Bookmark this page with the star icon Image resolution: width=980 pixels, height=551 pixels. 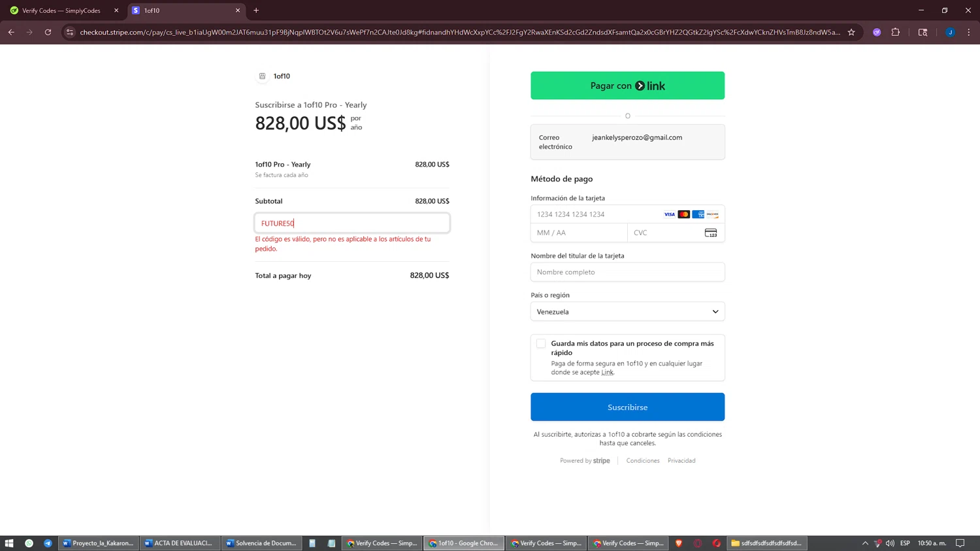(x=851, y=32)
